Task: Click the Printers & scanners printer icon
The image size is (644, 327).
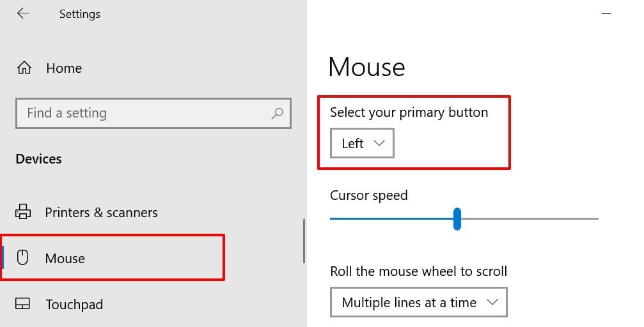Action: coord(23,212)
